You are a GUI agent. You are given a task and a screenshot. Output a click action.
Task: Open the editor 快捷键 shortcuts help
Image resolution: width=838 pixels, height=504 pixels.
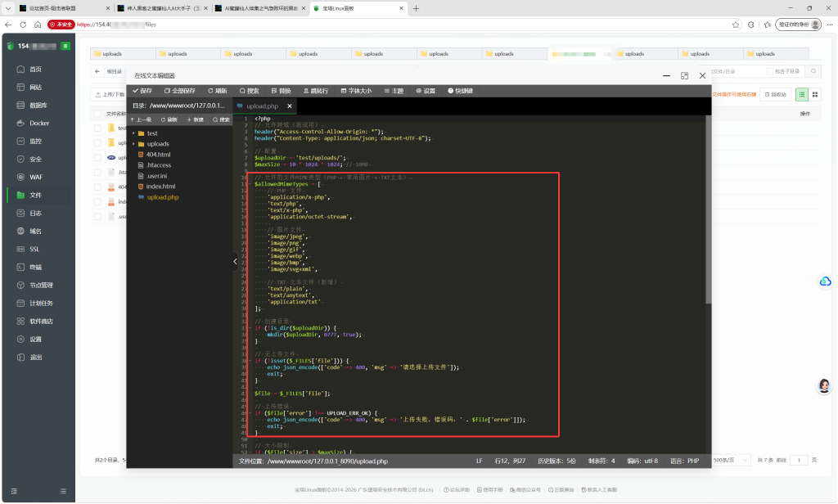coord(460,91)
